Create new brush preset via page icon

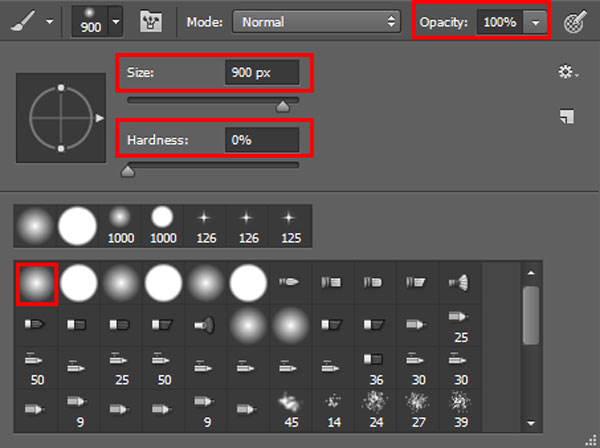(567, 116)
